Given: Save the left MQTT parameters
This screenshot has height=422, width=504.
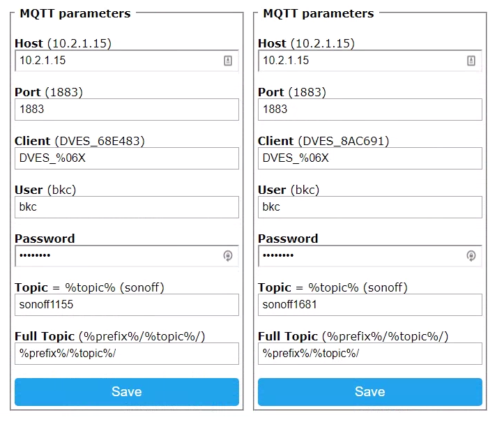Looking at the screenshot, I should (x=127, y=392).
